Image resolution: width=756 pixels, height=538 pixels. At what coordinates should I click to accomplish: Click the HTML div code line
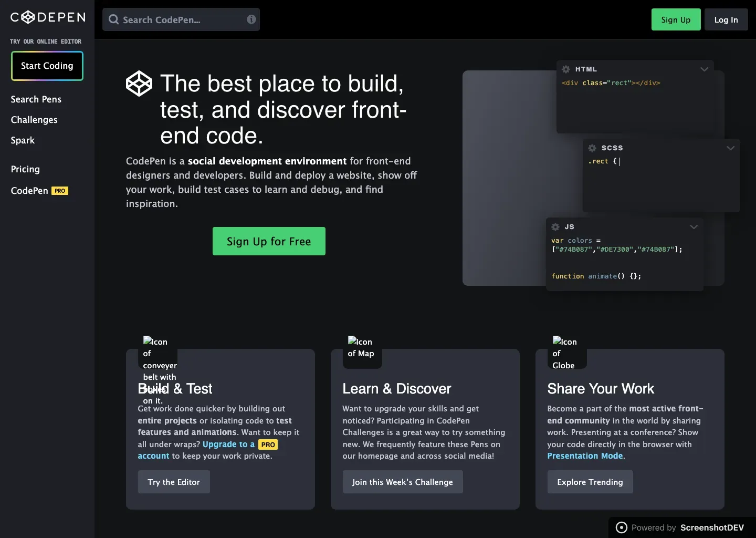[x=611, y=83]
